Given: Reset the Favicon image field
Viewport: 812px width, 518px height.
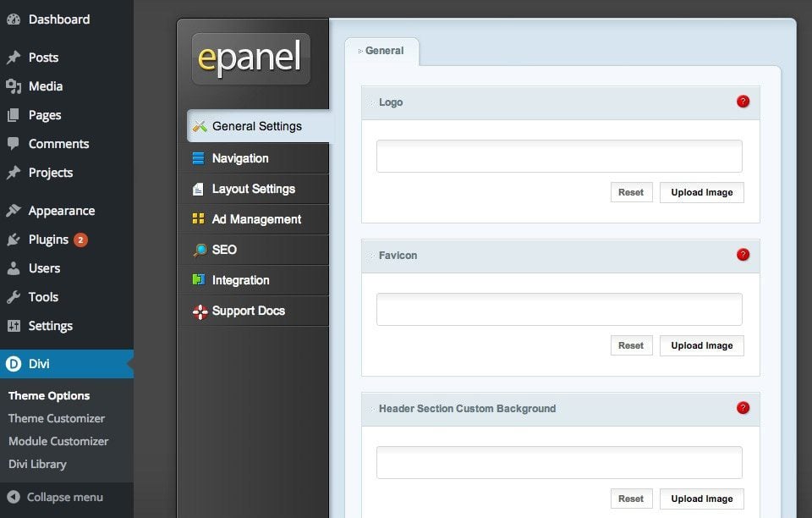Looking at the screenshot, I should (631, 345).
